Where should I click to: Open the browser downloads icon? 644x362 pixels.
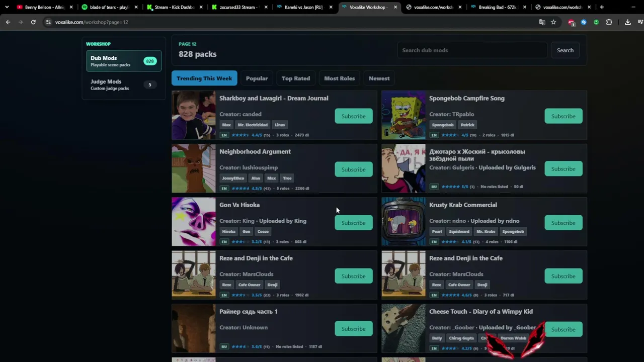[x=628, y=22]
